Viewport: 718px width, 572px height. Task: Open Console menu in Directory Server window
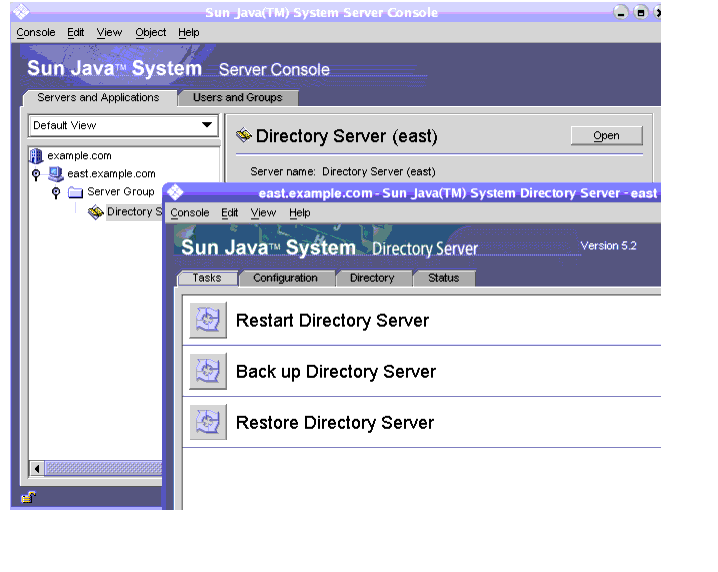point(190,213)
